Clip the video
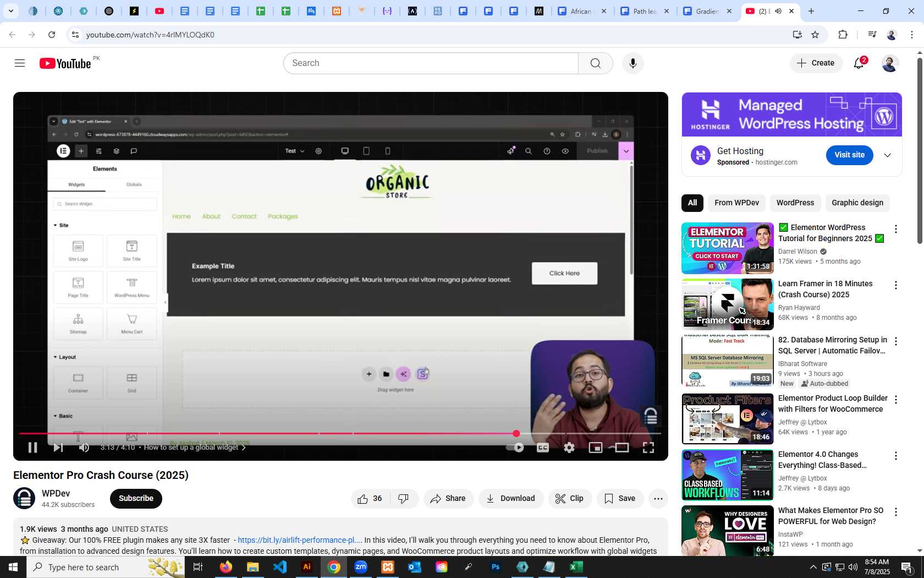This screenshot has height=578, width=924. pyautogui.click(x=570, y=499)
